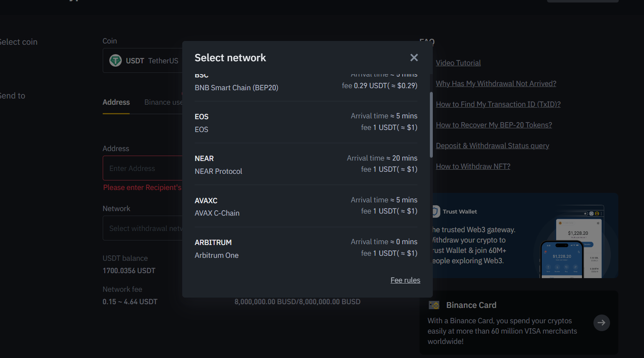
Task: Open "Why Has My Withdrawal Not Arrived?"
Action: pos(496,84)
